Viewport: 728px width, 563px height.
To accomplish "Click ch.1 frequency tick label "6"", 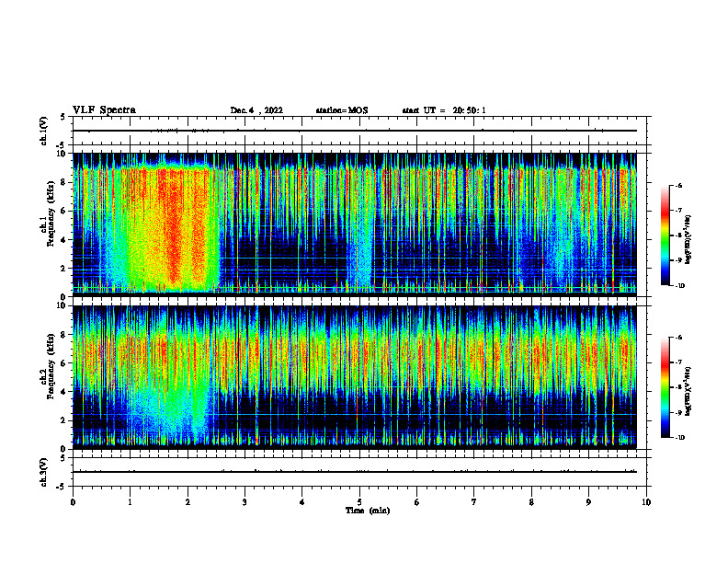I will (x=63, y=212).
